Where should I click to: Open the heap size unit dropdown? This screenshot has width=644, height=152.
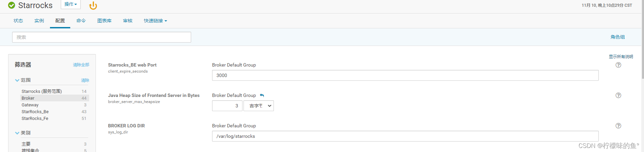click(x=259, y=106)
